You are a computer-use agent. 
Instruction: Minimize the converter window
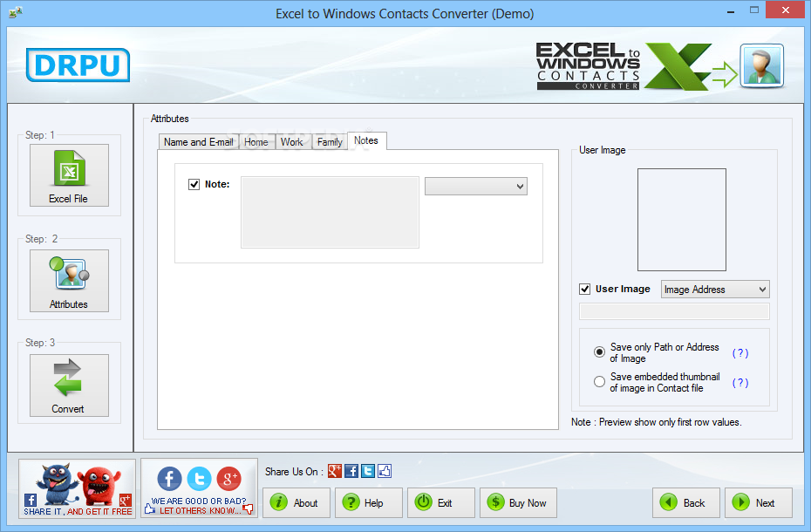731,10
